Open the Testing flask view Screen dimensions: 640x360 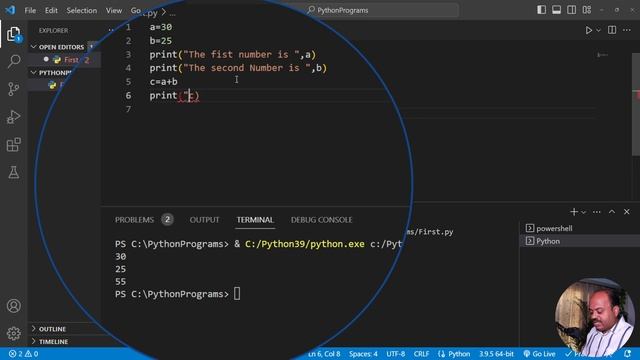click(13, 172)
